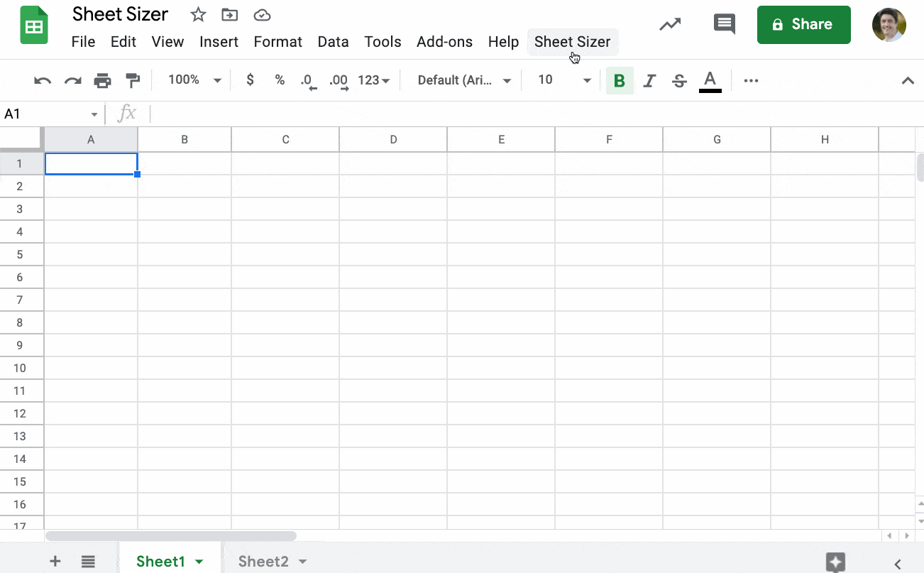The image size is (924, 573).
Task: Select the Paint format tool
Action: [133, 80]
